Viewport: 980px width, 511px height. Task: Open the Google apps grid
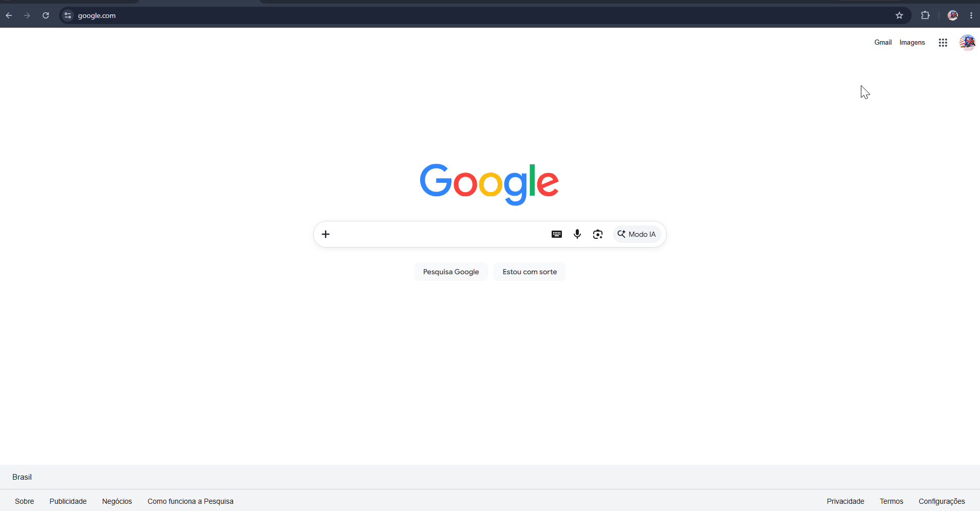[943, 43]
